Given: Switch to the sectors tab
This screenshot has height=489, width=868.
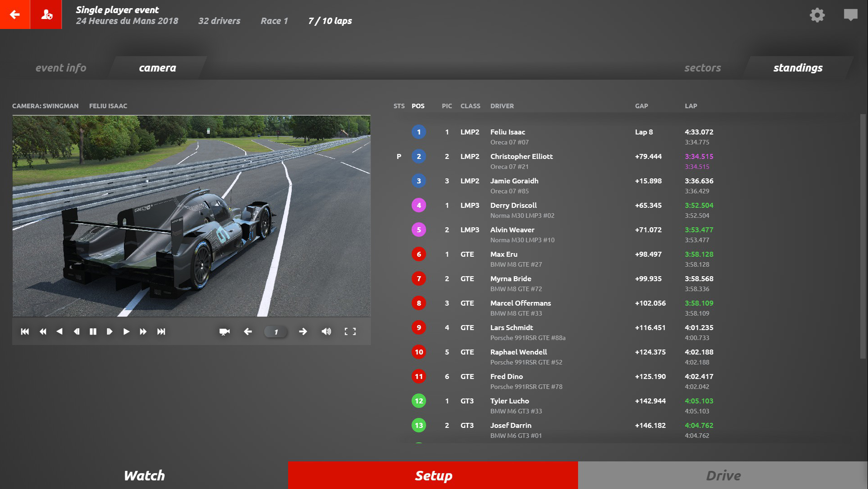Looking at the screenshot, I should (702, 68).
